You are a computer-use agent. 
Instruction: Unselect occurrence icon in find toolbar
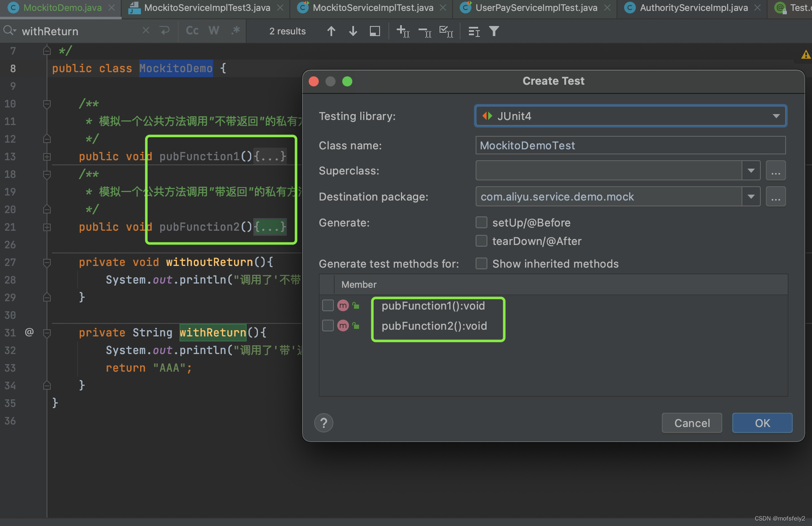425,32
